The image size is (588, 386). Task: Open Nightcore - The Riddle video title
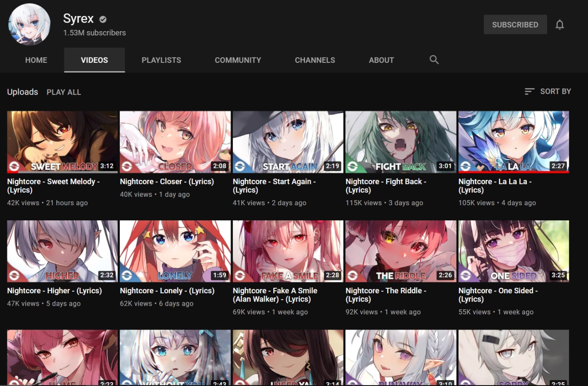pyautogui.click(x=386, y=295)
